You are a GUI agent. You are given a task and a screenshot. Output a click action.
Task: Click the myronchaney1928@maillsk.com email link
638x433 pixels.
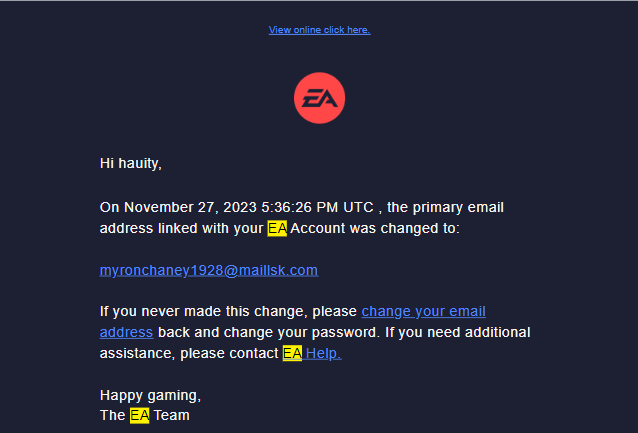(x=208, y=270)
